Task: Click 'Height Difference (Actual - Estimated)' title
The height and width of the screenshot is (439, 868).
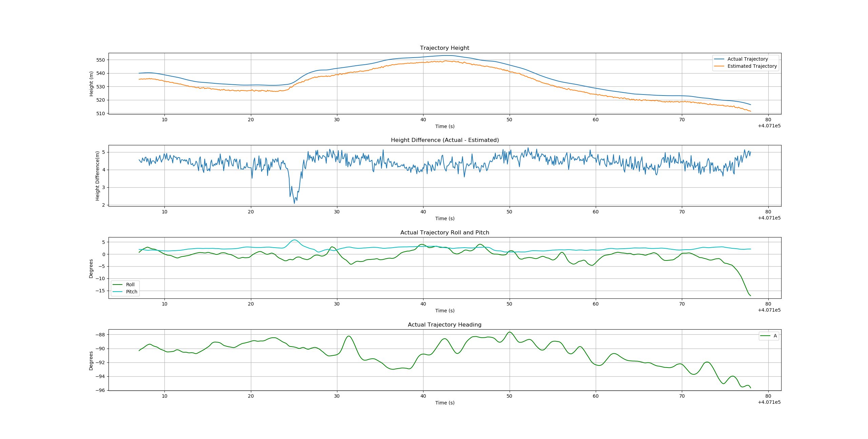Action: coord(445,140)
